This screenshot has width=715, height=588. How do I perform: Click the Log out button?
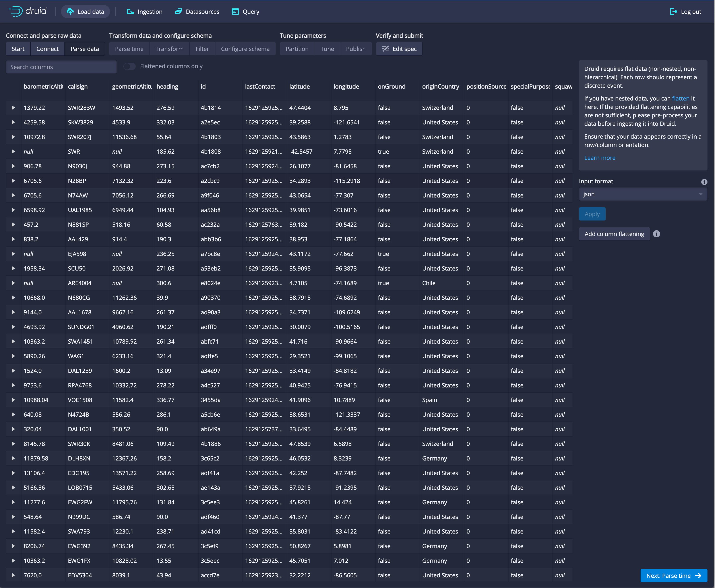(x=686, y=12)
